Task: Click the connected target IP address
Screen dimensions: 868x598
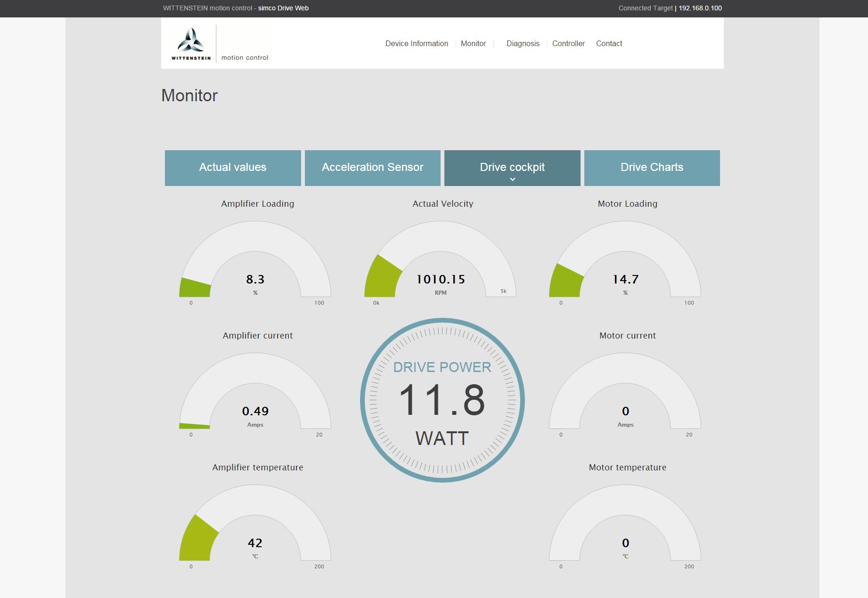Action: point(700,8)
